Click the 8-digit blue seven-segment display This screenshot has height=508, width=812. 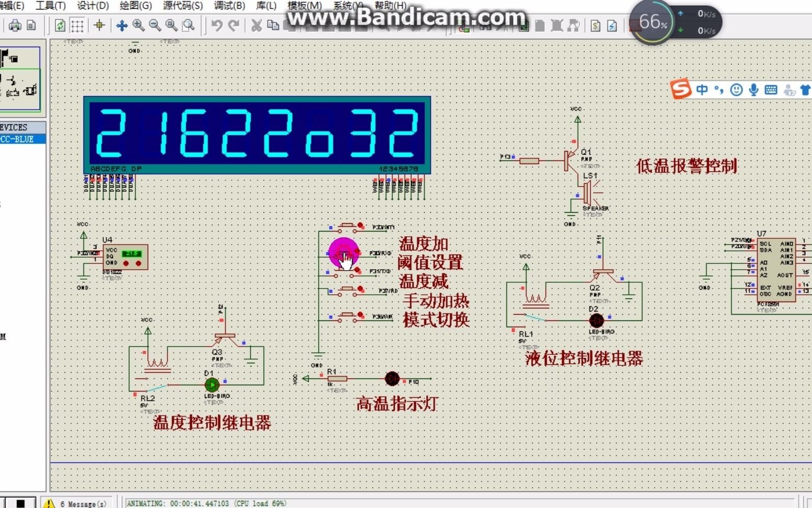[x=257, y=135]
